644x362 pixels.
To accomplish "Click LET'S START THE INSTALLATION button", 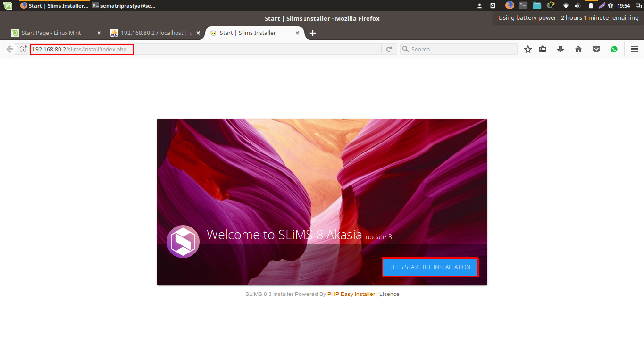I will (x=430, y=267).
